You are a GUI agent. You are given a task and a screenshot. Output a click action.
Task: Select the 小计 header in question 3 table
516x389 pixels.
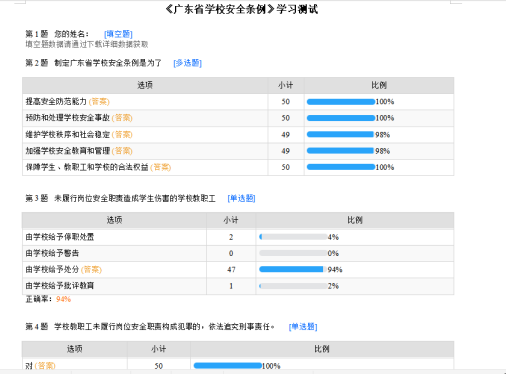pos(231,220)
